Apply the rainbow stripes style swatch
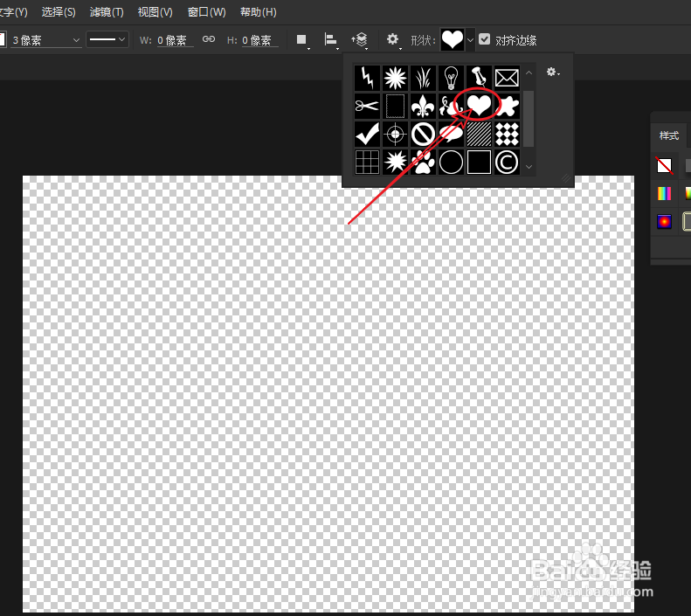 (665, 193)
